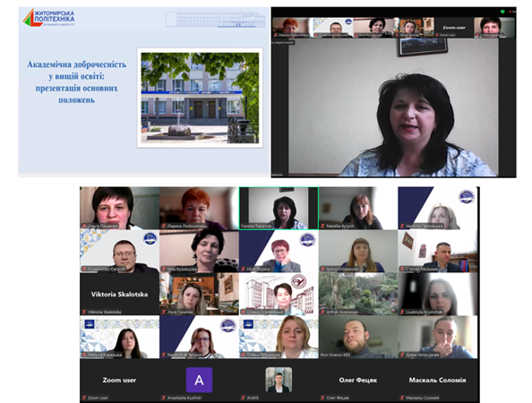Click the red recording indicator dot

(510, 12)
